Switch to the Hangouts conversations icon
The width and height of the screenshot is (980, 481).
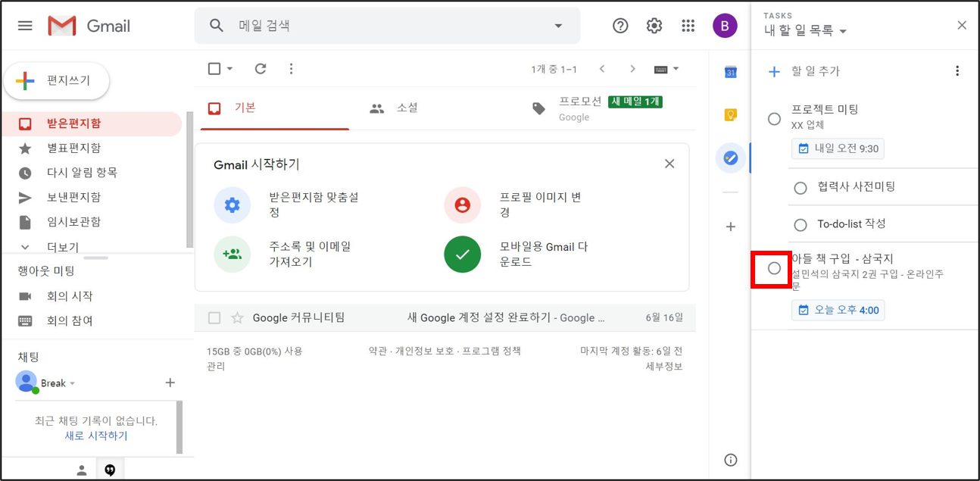pos(110,470)
